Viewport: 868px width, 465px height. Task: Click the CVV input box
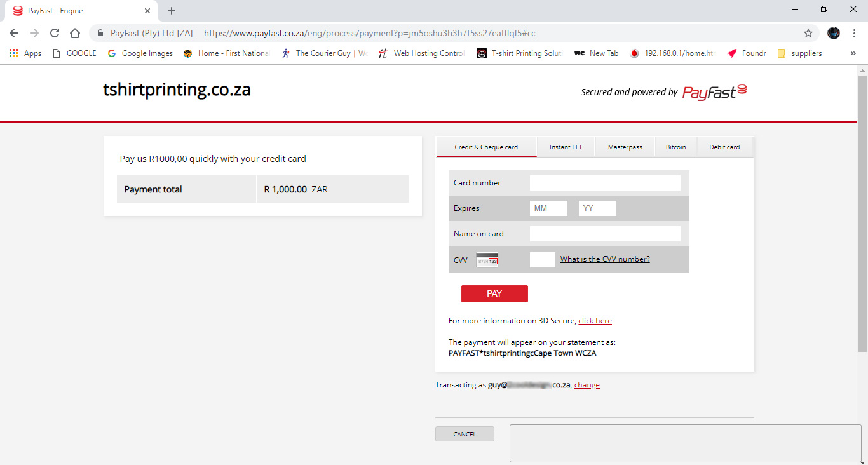click(543, 259)
